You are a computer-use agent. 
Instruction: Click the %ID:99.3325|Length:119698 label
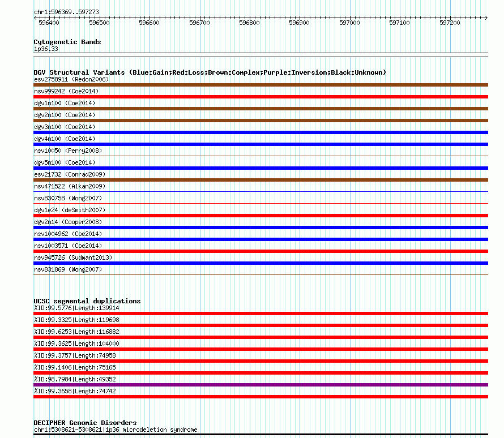pos(76,320)
